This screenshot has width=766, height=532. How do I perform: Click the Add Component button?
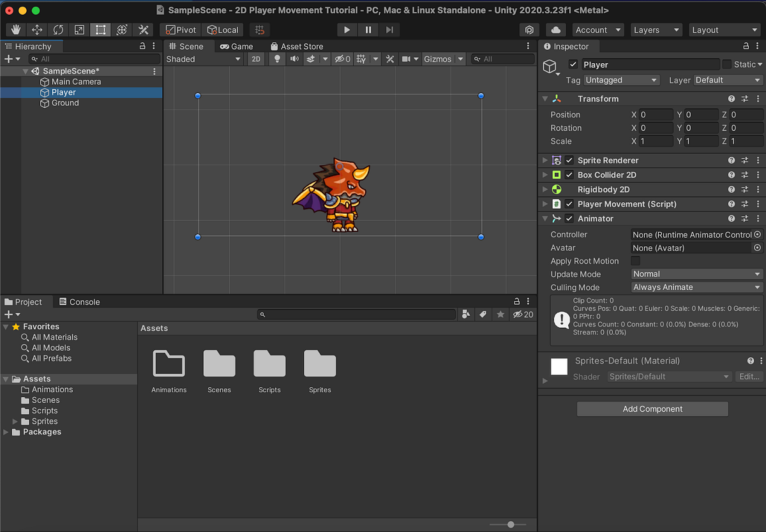(x=652, y=409)
